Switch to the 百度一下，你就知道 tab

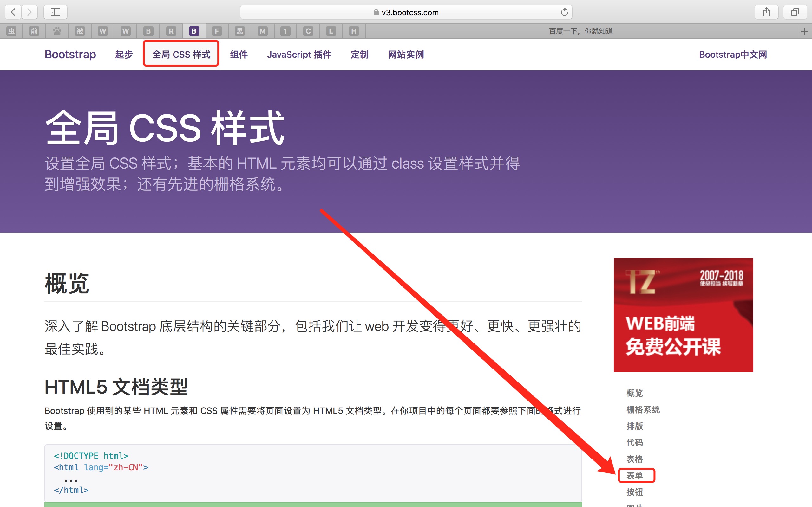[580, 31]
